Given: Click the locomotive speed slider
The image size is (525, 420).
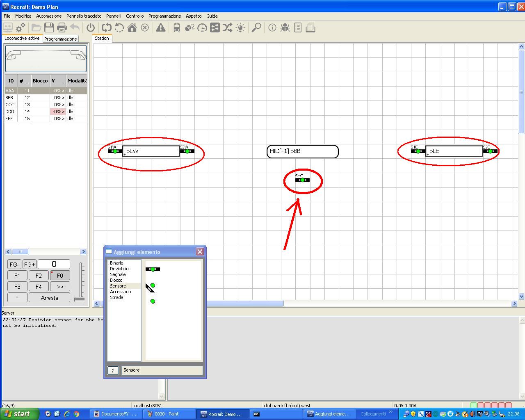Looking at the screenshot, I should 80,299.
